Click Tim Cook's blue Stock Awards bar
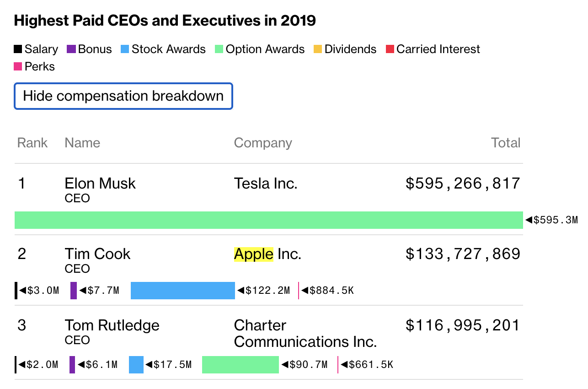588x389 pixels. click(183, 290)
